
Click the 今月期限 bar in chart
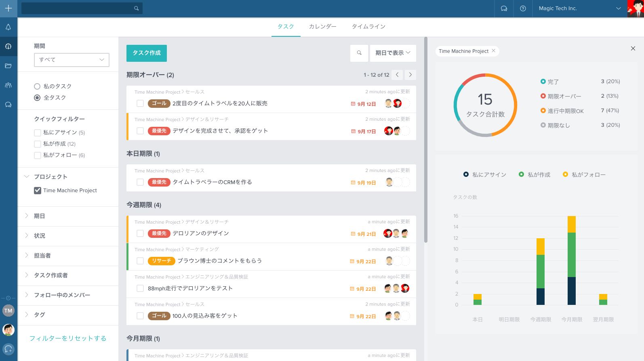coord(572,260)
